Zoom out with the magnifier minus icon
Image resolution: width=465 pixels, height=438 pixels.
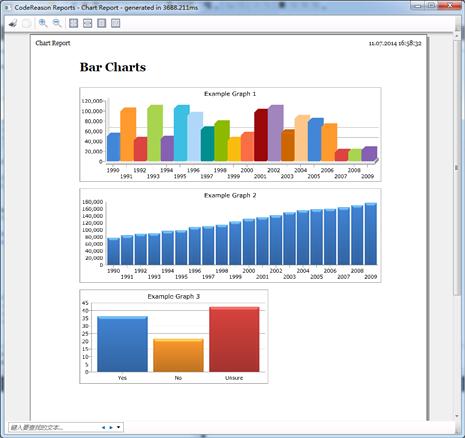click(57, 23)
